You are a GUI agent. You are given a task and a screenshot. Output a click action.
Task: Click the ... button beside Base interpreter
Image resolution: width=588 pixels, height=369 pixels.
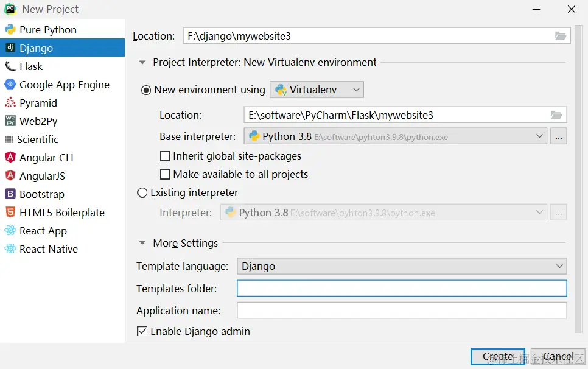(x=559, y=136)
